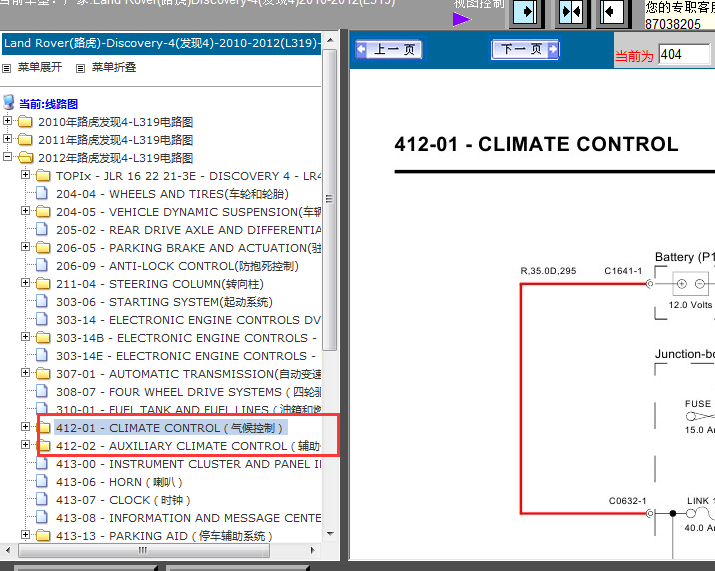Click folder icon of TOPIx - JLR node
715x571 pixels.
[43, 175]
